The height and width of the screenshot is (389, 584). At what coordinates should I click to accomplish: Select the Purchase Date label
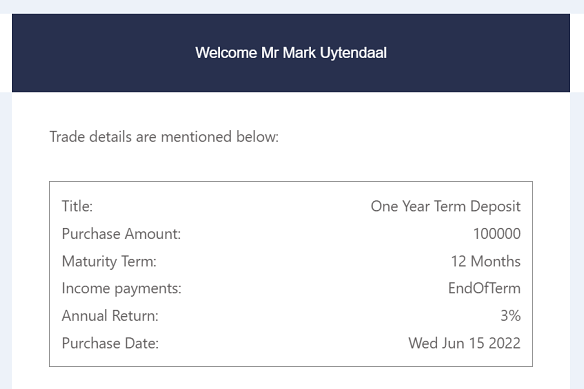coord(110,343)
